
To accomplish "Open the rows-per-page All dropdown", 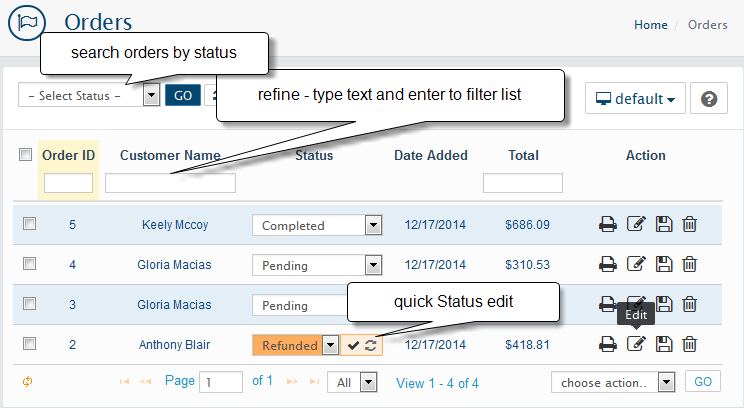I will coord(352,382).
